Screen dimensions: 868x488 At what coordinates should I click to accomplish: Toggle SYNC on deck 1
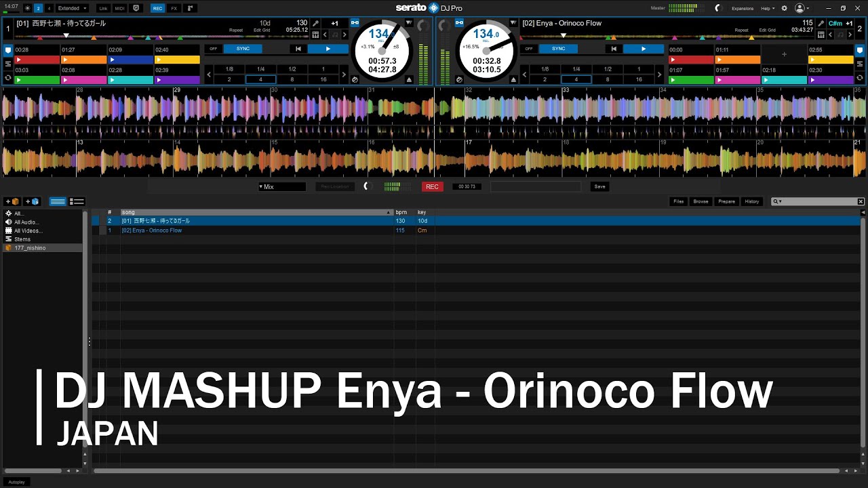coord(242,49)
